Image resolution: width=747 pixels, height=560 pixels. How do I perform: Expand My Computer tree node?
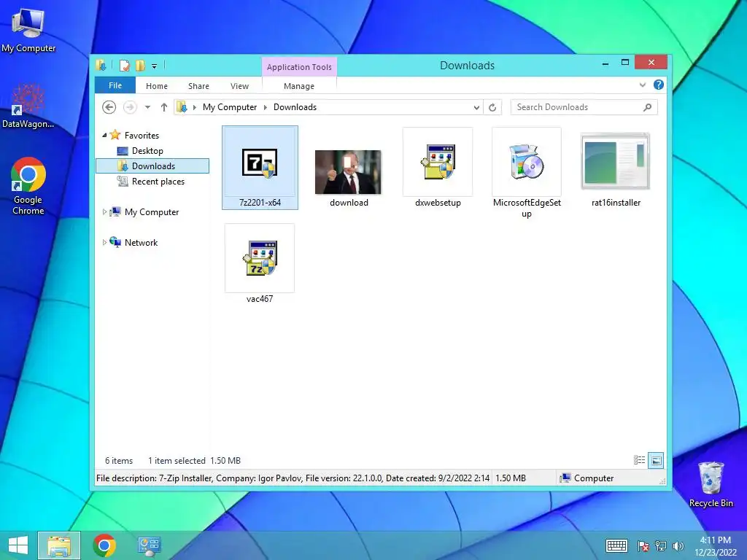pos(104,212)
